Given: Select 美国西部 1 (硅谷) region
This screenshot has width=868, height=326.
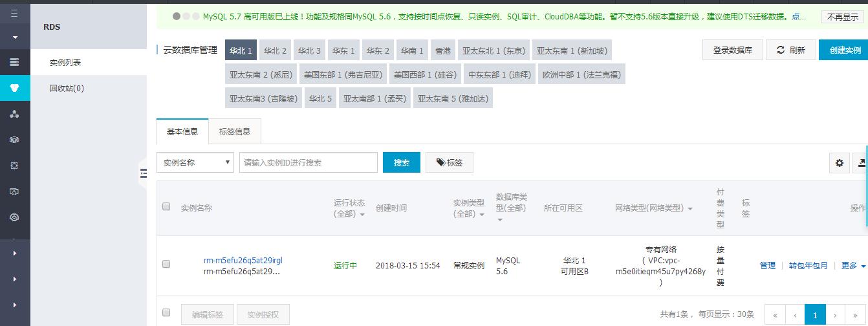Looking at the screenshot, I should tap(426, 74).
